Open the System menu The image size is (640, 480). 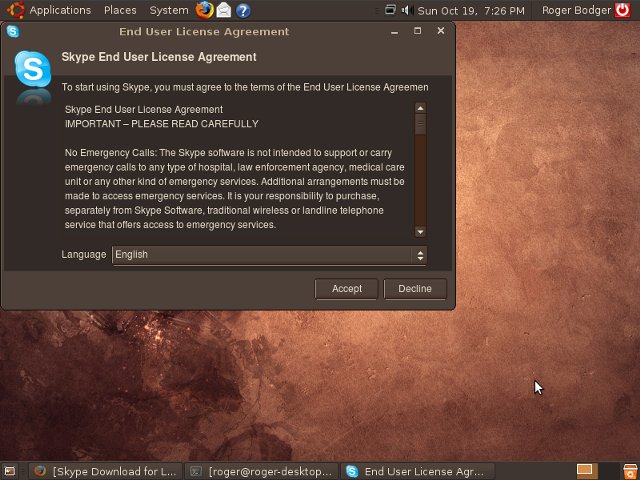click(x=169, y=10)
